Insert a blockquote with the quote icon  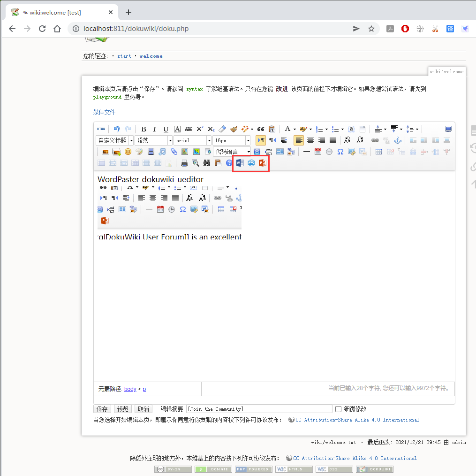(260, 129)
